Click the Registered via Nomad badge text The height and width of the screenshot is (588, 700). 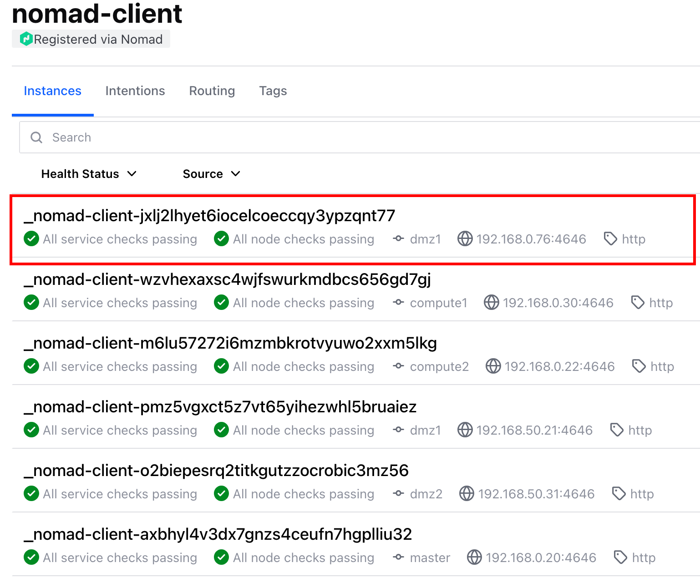[x=98, y=39]
